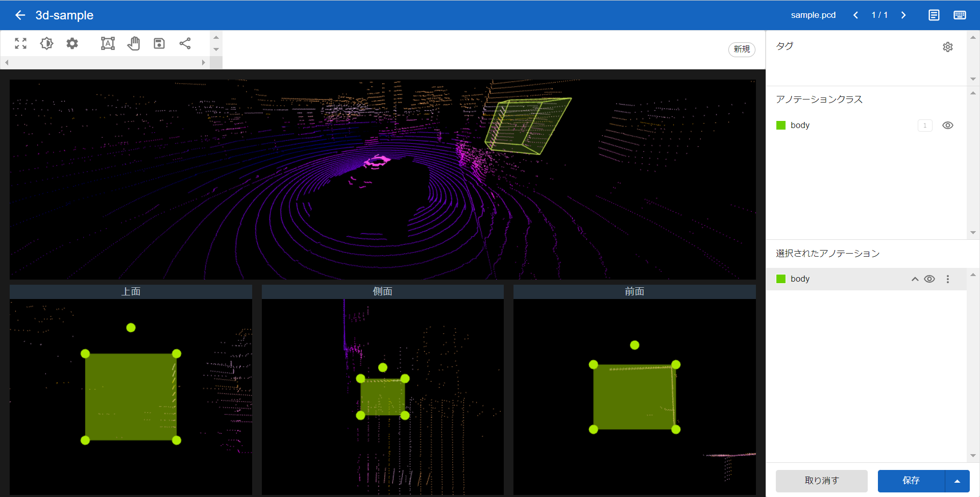This screenshot has height=497, width=980.
Task: Select the hand pan tool
Action: point(134,43)
